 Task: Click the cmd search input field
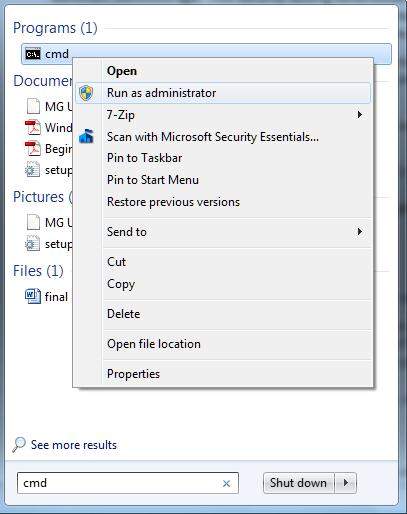128,483
